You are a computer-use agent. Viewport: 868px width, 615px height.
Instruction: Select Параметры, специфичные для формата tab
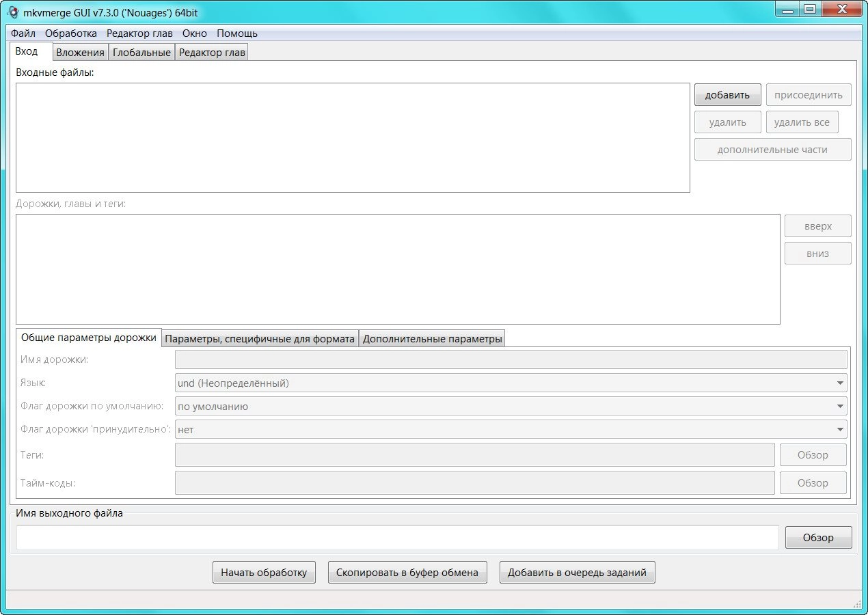(260, 339)
